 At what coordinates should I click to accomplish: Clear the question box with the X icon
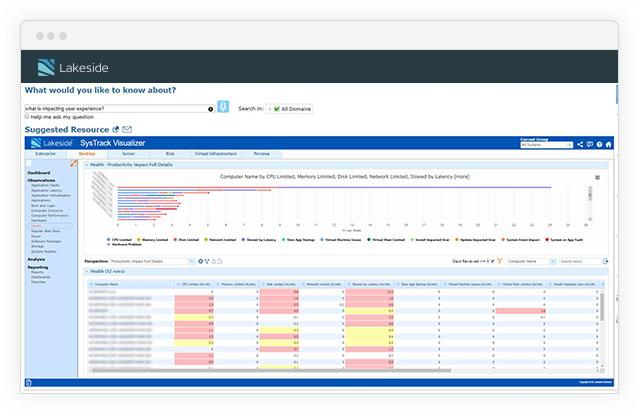pos(211,109)
